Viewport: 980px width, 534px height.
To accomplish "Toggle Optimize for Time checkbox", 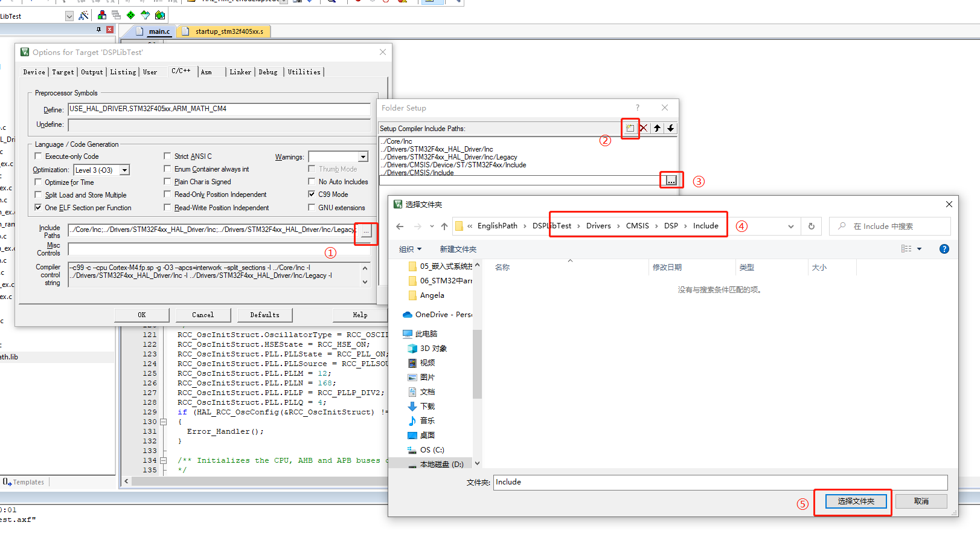I will (x=39, y=182).
